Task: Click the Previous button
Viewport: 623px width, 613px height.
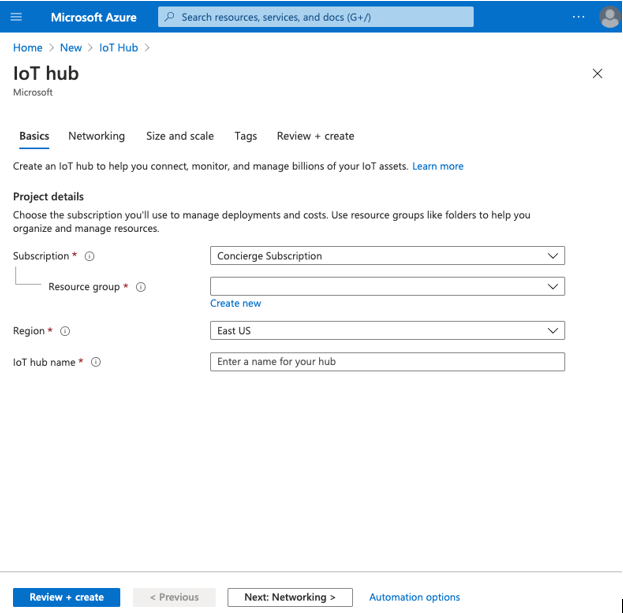Action: 174,597
